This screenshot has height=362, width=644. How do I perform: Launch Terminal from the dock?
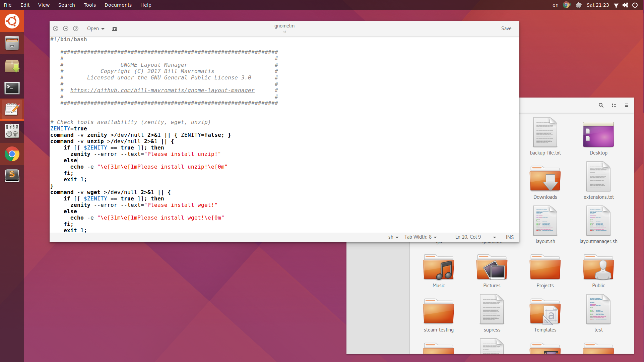click(12, 88)
